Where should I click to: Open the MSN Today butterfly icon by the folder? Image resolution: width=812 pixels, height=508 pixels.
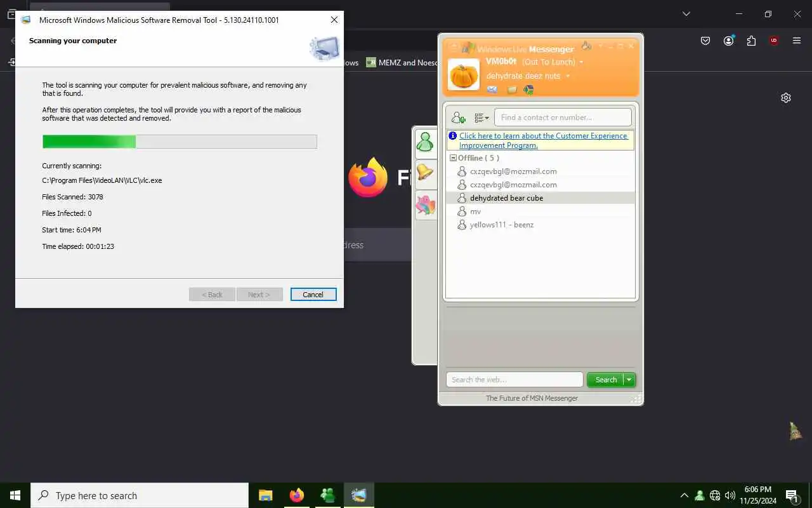[528, 90]
